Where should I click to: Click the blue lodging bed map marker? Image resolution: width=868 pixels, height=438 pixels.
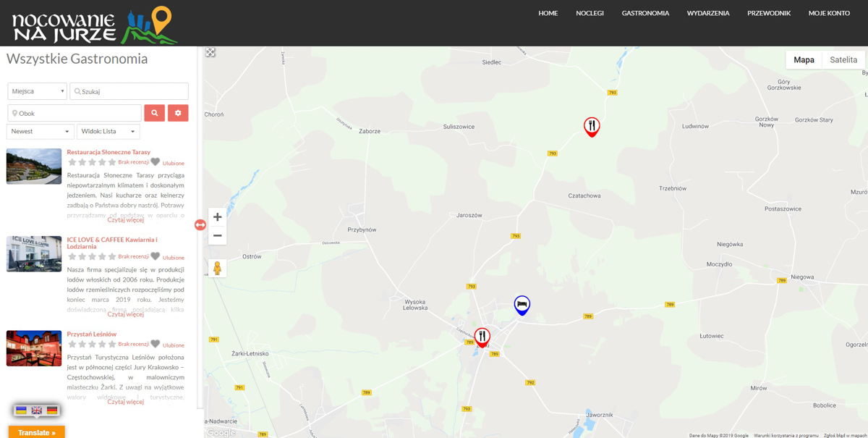tap(522, 305)
